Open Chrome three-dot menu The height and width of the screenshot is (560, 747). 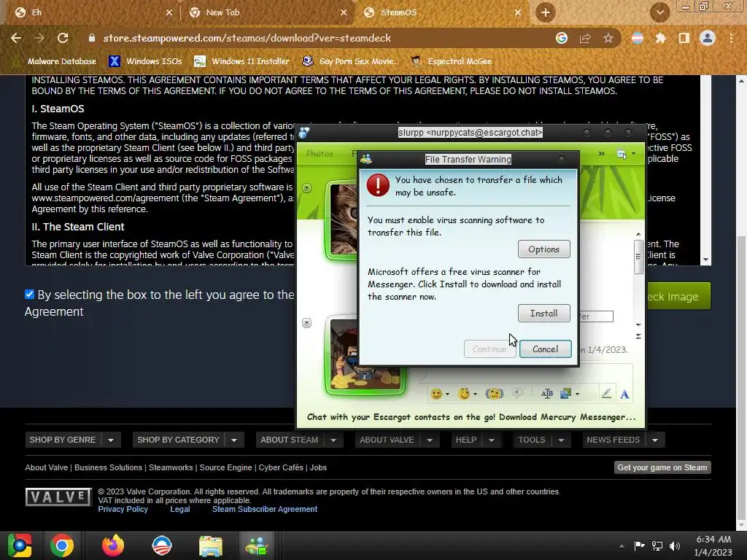(731, 38)
